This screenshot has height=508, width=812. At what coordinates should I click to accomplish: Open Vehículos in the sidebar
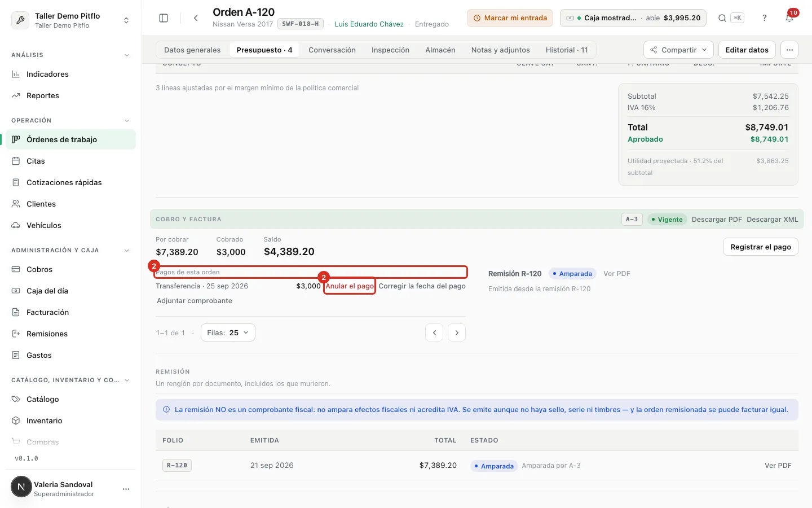click(x=71, y=225)
